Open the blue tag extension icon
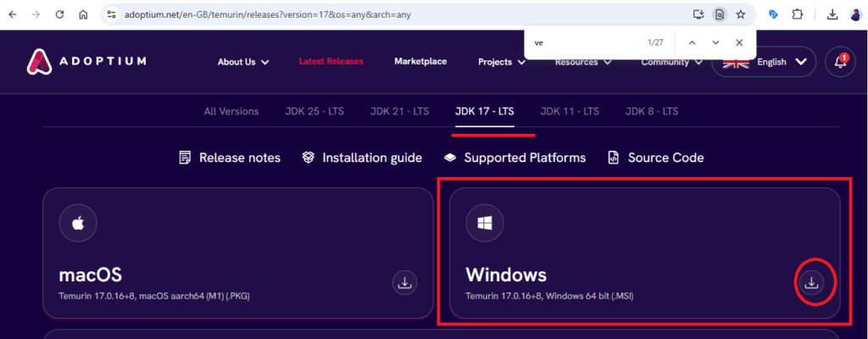The height and width of the screenshot is (339, 868). click(773, 14)
